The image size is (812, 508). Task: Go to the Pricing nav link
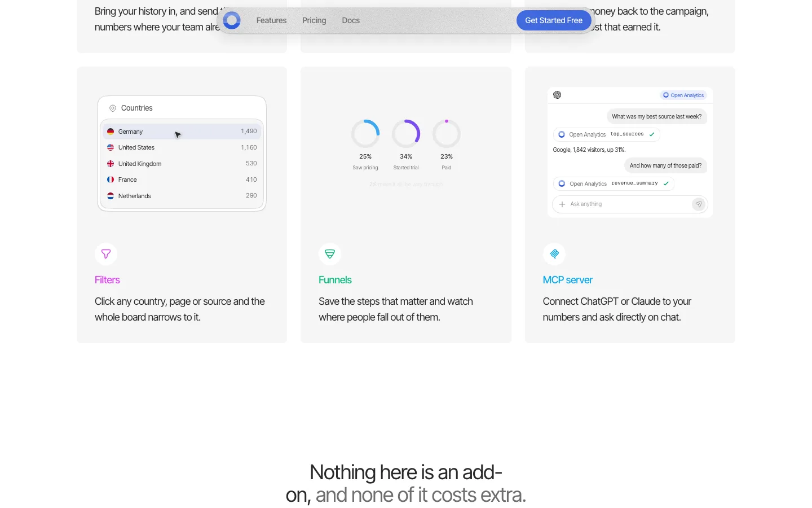(x=314, y=20)
